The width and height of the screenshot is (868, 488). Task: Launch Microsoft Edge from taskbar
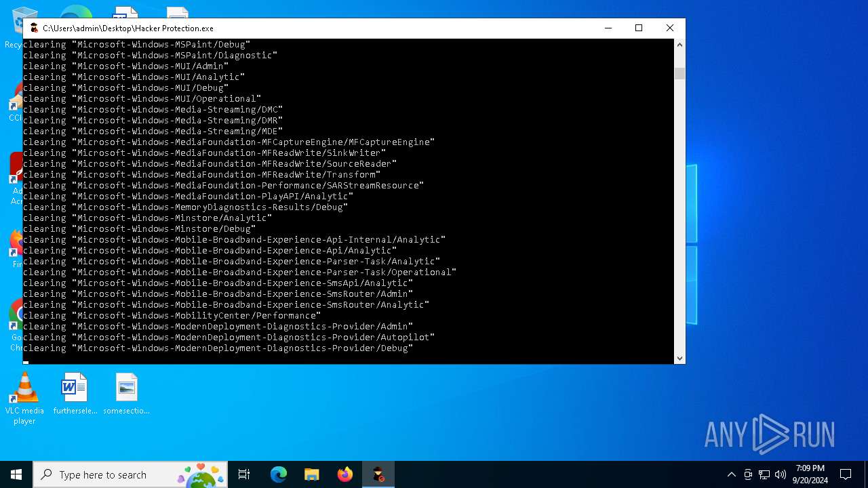tap(278, 474)
